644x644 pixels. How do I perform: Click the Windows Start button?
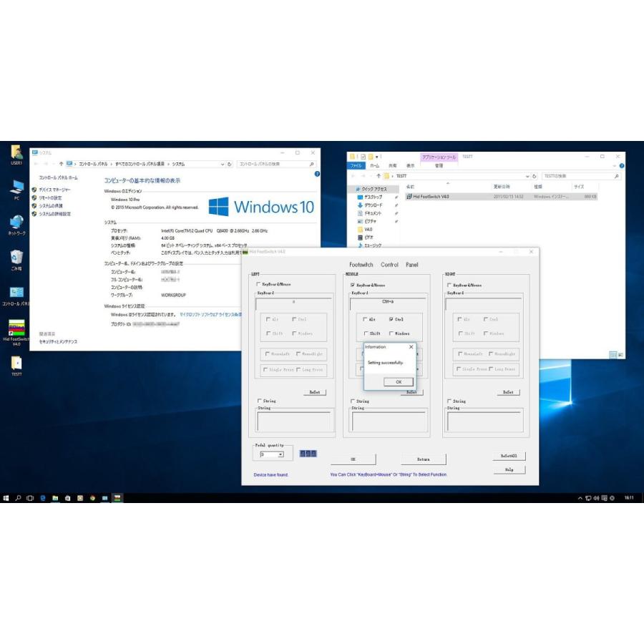click(6, 497)
